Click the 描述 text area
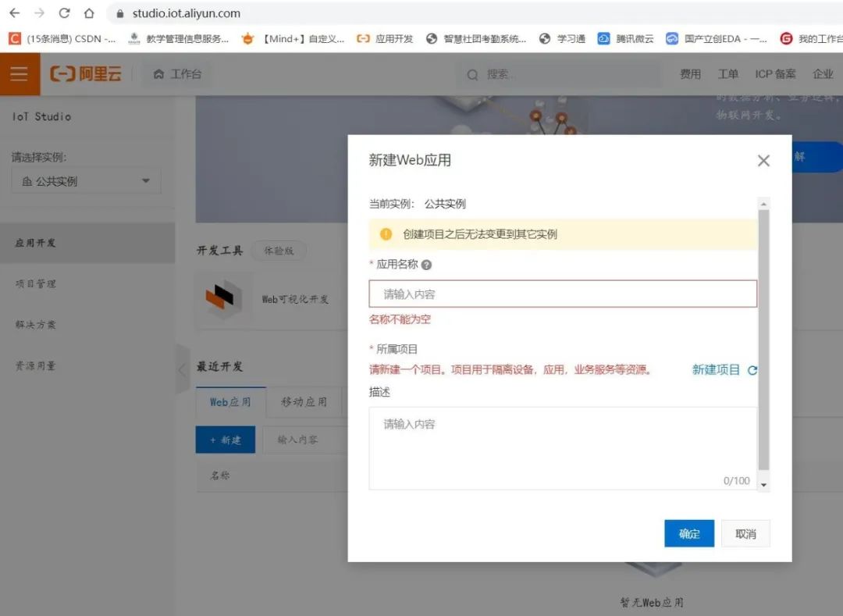Image resolution: width=843 pixels, height=616 pixels. [x=563, y=448]
